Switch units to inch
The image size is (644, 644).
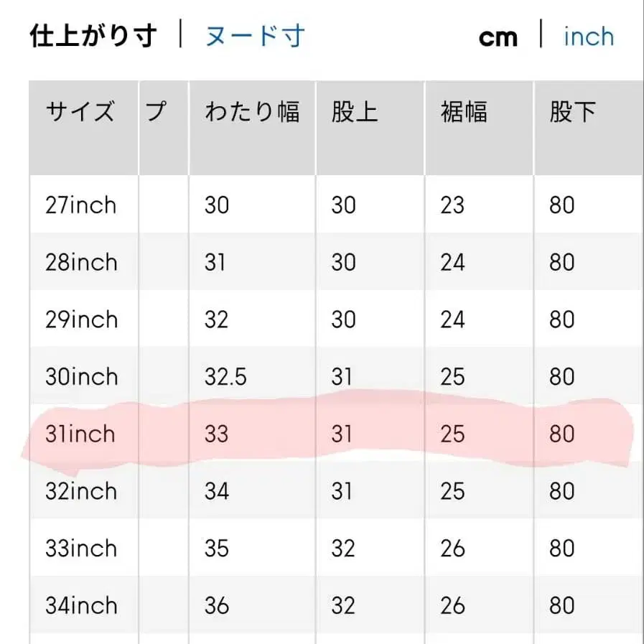(587, 36)
